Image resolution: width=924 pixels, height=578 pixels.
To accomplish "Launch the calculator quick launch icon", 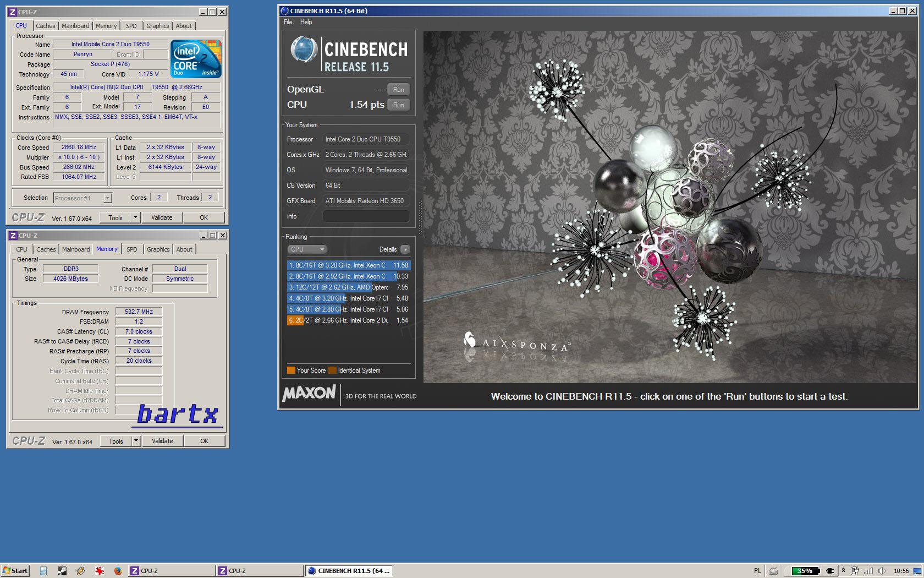I will tap(43, 571).
